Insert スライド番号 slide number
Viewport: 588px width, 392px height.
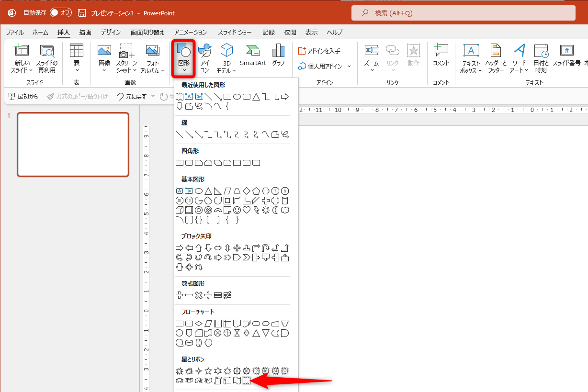pos(567,55)
